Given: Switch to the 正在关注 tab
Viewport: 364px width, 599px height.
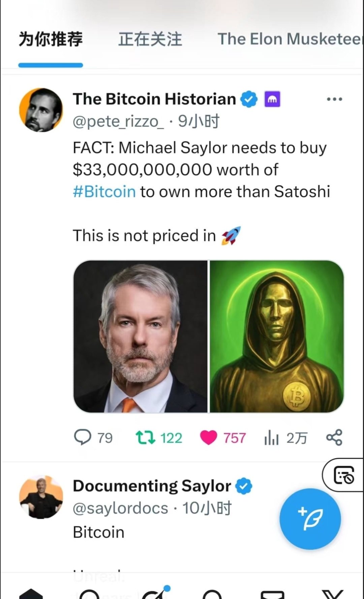Looking at the screenshot, I should click(x=150, y=39).
